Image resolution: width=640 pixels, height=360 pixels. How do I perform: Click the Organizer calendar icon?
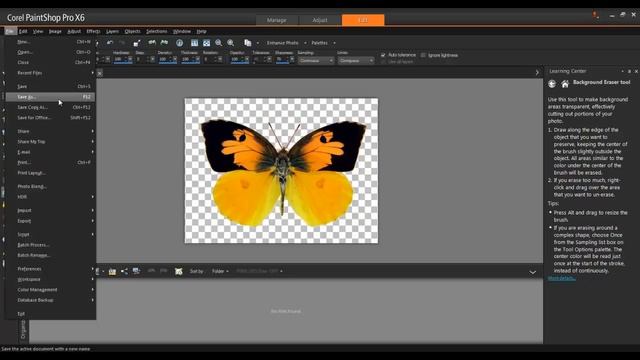tap(112, 271)
